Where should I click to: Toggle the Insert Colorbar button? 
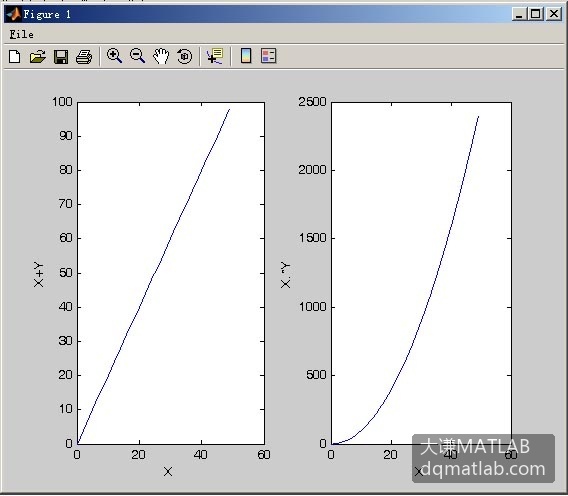246,56
